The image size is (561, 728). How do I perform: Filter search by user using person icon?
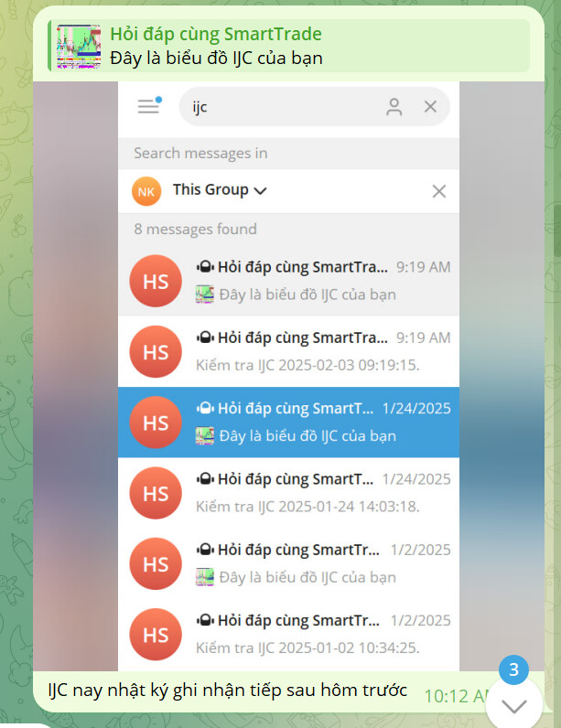394,107
